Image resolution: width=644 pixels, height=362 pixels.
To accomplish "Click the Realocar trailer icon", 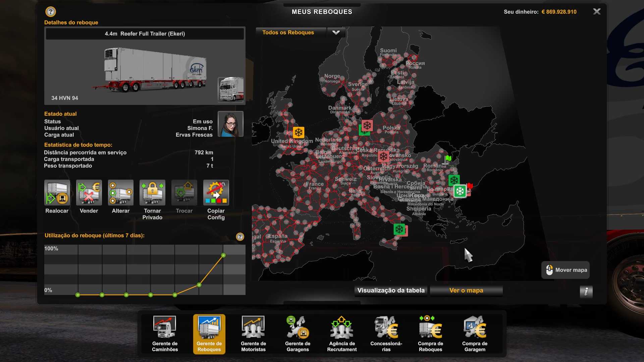I will coord(57,193).
